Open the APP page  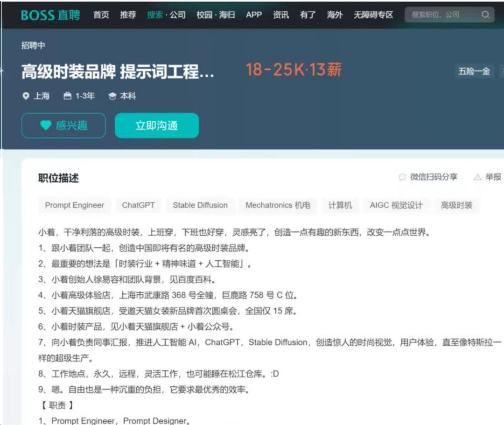pos(254,14)
